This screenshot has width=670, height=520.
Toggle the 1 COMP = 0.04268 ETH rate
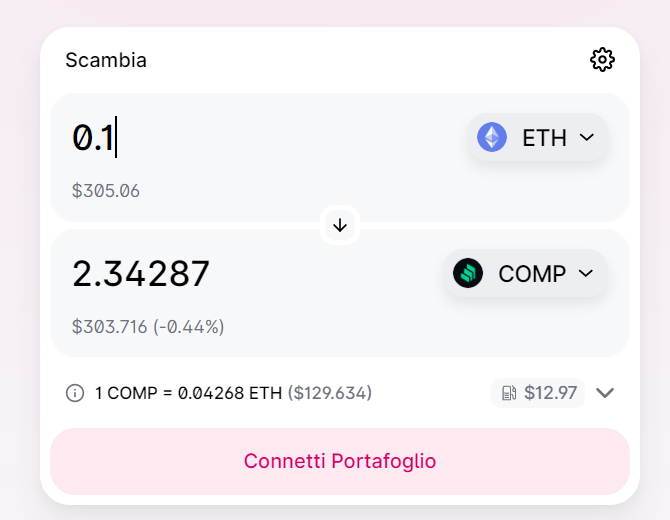pos(188,393)
